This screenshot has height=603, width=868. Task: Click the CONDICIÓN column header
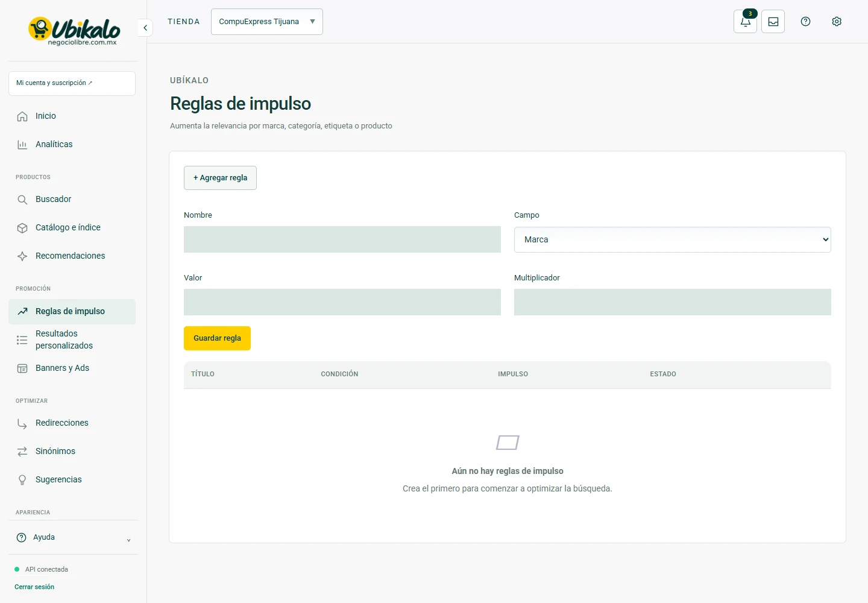point(339,374)
